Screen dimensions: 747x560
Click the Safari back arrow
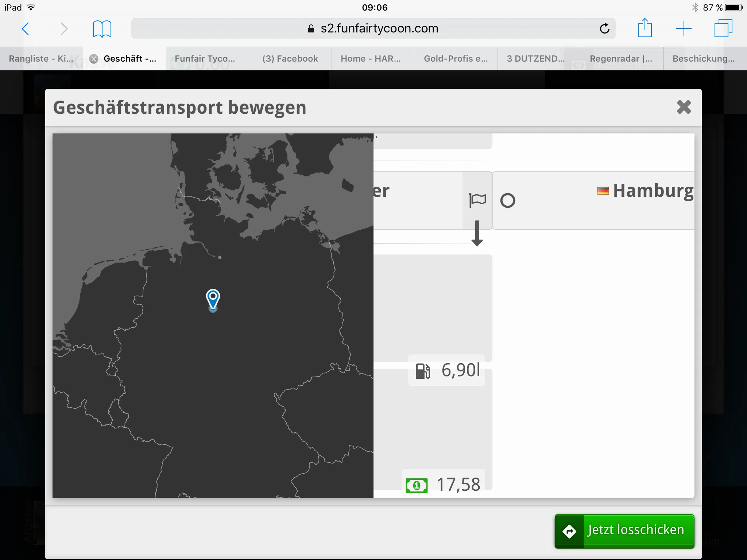(x=25, y=28)
